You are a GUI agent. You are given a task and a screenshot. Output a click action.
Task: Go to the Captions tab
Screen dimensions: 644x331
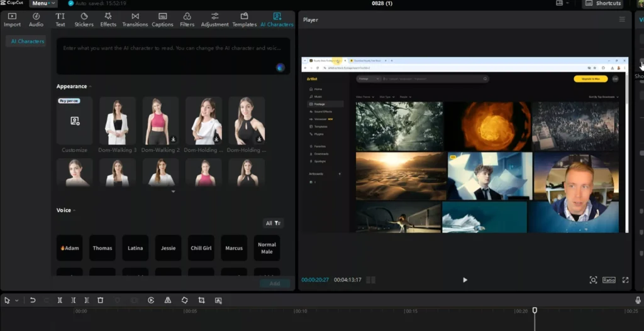(x=163, y=19)
